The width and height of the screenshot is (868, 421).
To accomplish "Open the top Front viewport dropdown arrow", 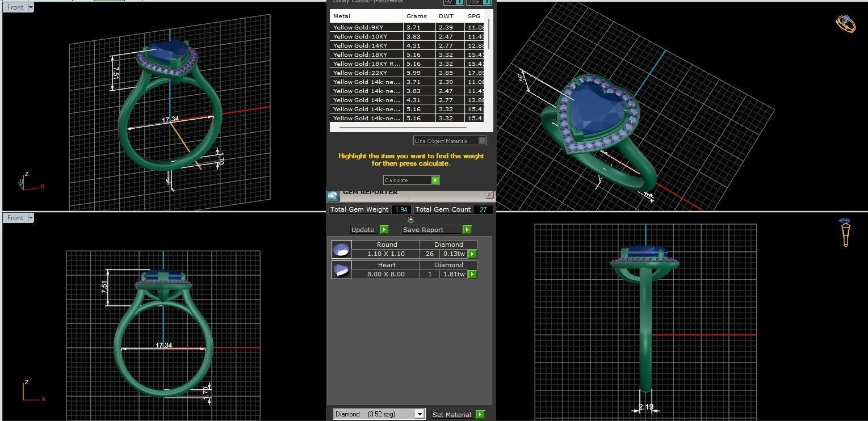I will click(x=30, y=7).
